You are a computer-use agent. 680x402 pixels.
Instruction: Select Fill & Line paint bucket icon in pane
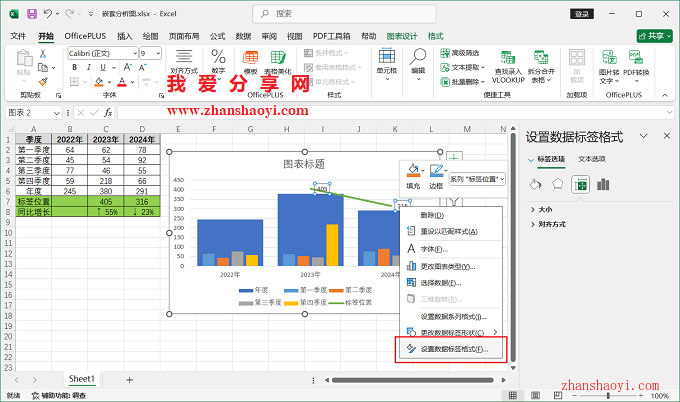click(536, 184)
